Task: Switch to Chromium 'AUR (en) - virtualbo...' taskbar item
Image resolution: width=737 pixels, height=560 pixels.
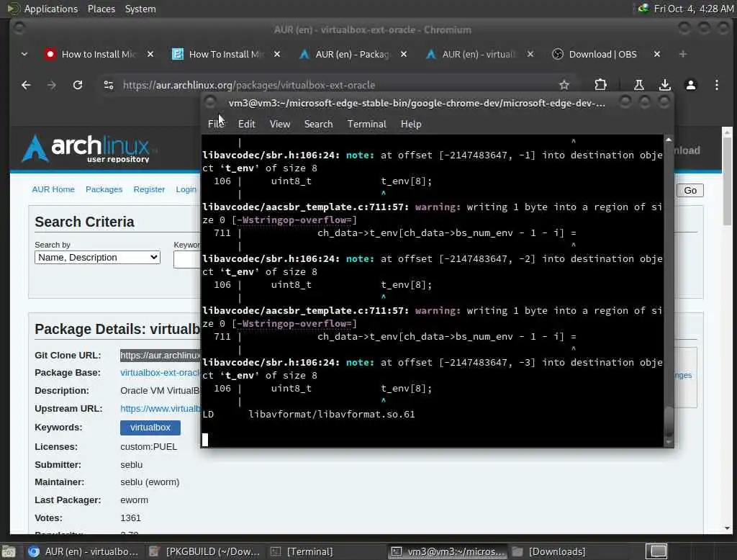Action: (83, 551)
